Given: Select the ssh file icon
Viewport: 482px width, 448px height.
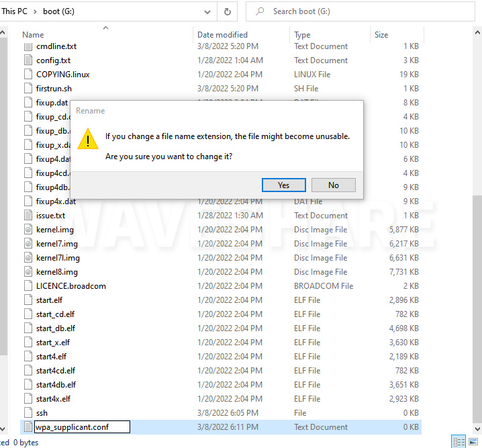Looking at the screenshot, I should tap(28, 413).
